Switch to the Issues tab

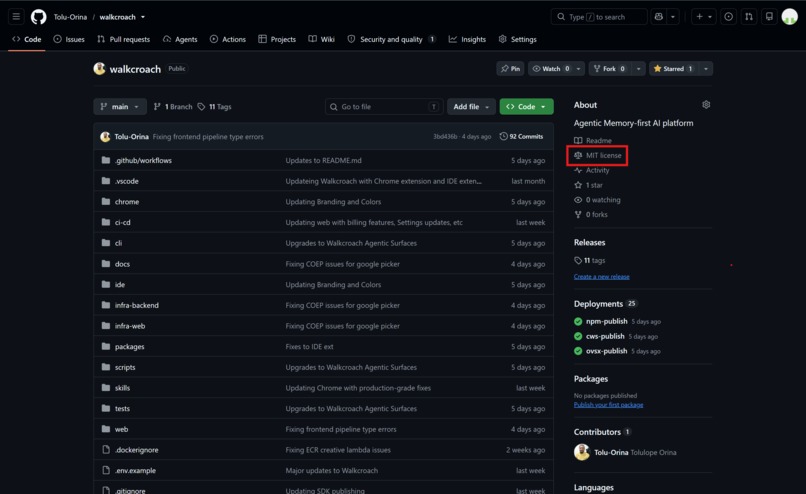coord(69,39)
